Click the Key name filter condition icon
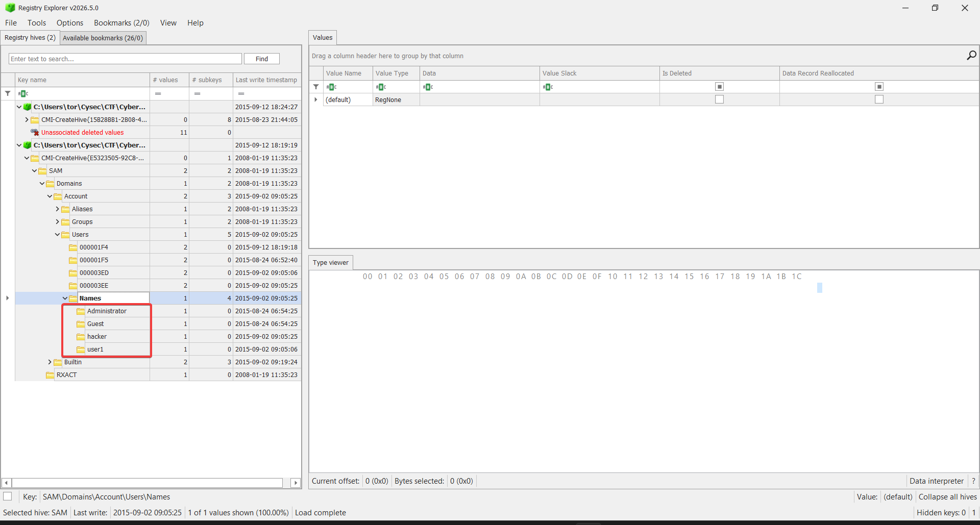This screenshot has height=525, width=980. [x=23, y=93]
